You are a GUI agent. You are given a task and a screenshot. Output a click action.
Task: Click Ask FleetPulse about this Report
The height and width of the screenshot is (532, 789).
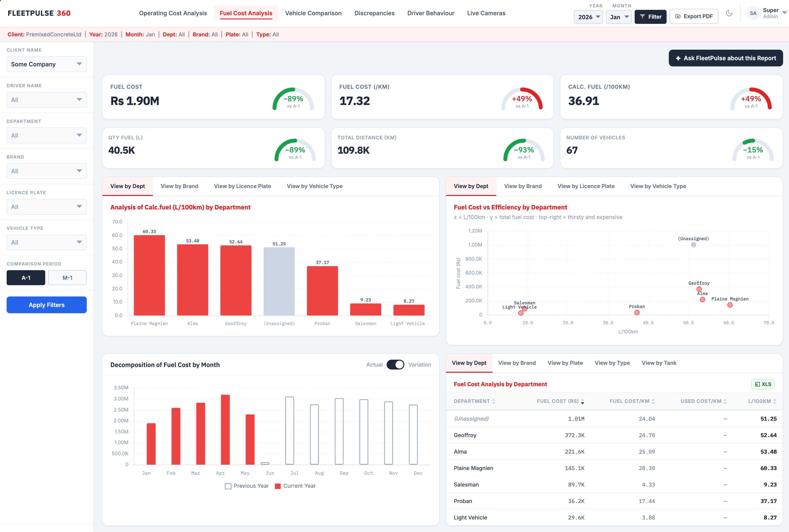pos(725,58)
